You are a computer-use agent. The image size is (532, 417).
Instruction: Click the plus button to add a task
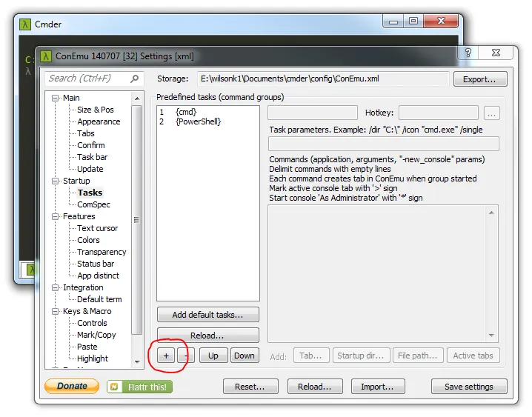[x=166, y=356]
